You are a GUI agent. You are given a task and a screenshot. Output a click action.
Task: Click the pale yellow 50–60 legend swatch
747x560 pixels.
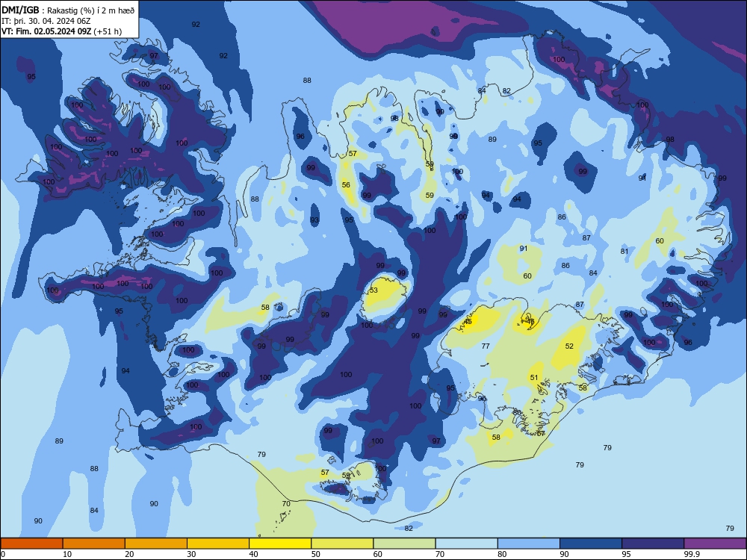[343, 544]
